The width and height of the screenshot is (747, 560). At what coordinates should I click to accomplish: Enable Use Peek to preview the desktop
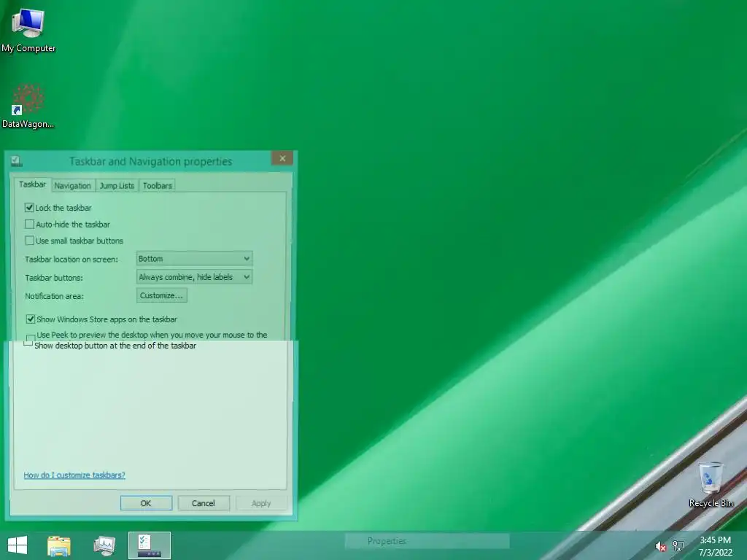tap(30, 339)
